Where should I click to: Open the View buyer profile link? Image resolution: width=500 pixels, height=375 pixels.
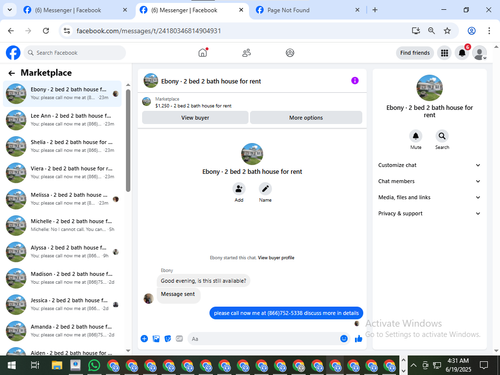pyautogui.click(x=276, y=258)
